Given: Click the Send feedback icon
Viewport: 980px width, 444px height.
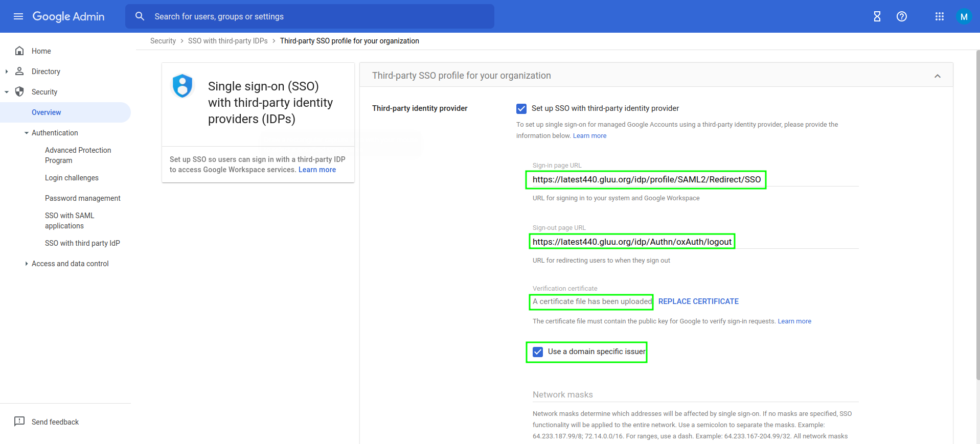Looking at the screenshot, I should click(x=19, y=422).
